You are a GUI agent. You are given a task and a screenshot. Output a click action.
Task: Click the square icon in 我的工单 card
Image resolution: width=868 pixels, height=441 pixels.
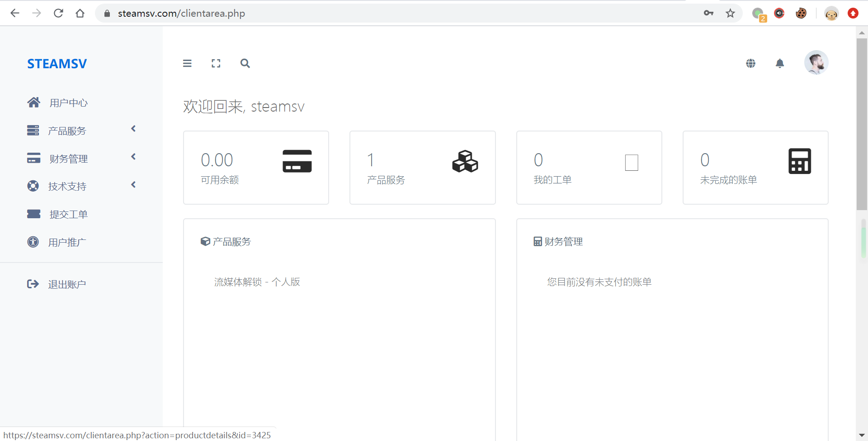click(632, 163)
